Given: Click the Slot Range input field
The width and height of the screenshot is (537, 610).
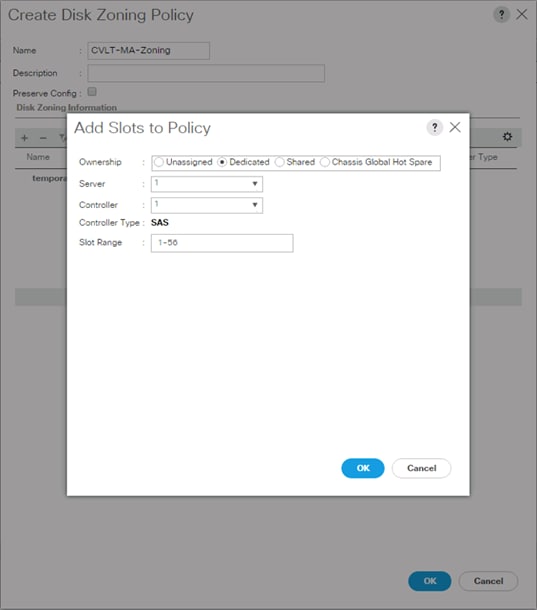Looking at the screenshot, I should point(222,243).
